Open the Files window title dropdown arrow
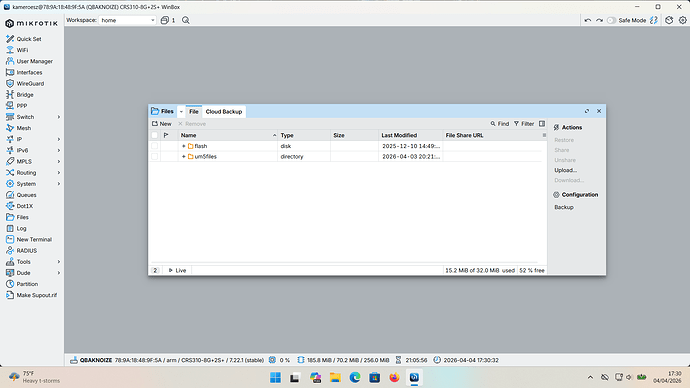 [x=181, y=112]
